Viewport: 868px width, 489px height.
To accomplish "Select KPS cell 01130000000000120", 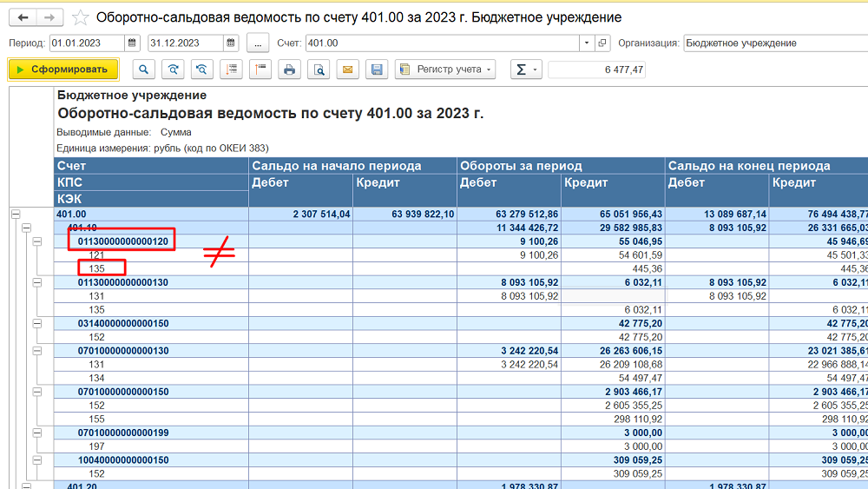I will [x=151, y=241].
